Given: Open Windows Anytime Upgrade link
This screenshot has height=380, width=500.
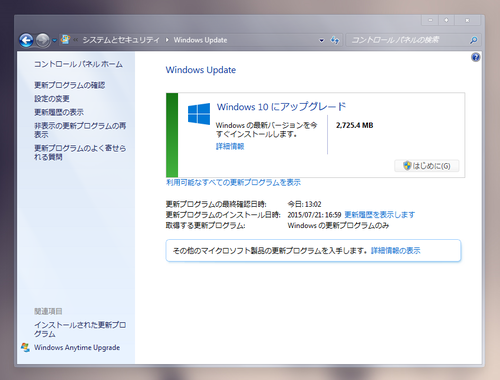Looking at the screenshot, I should coord(77,348).
